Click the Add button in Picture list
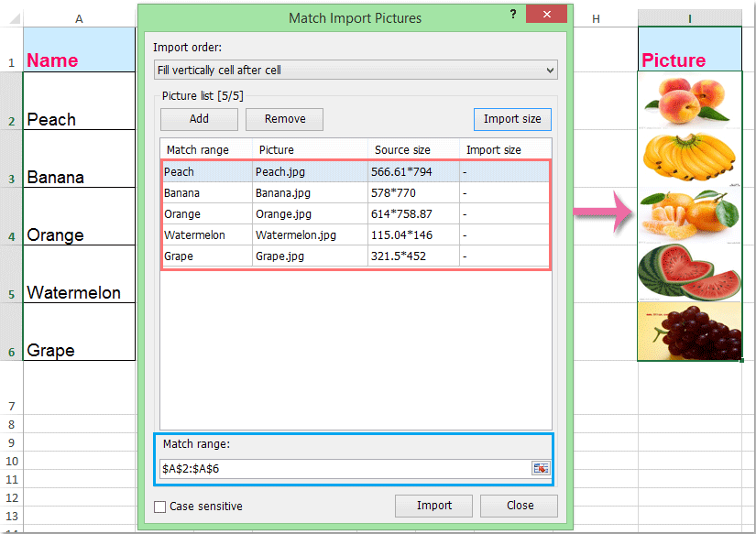 coord(198,118)
